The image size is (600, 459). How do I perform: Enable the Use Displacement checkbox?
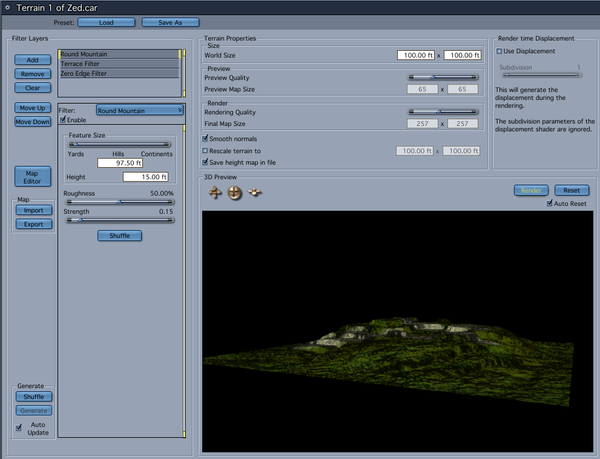point(501,51)
